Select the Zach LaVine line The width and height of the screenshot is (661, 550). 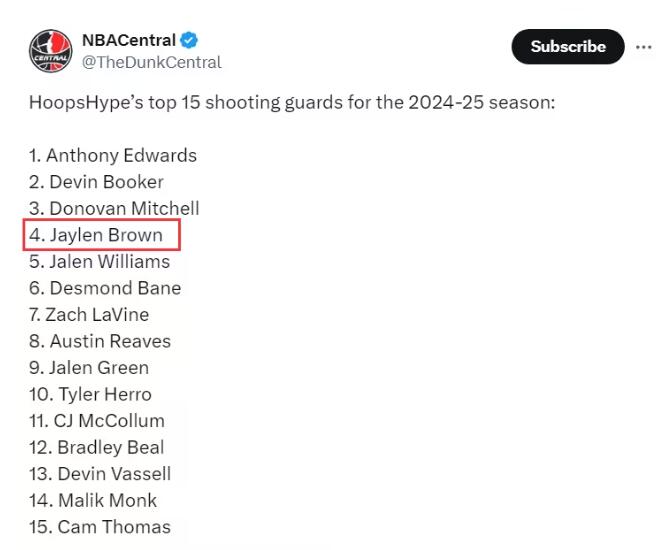[89, 315]
